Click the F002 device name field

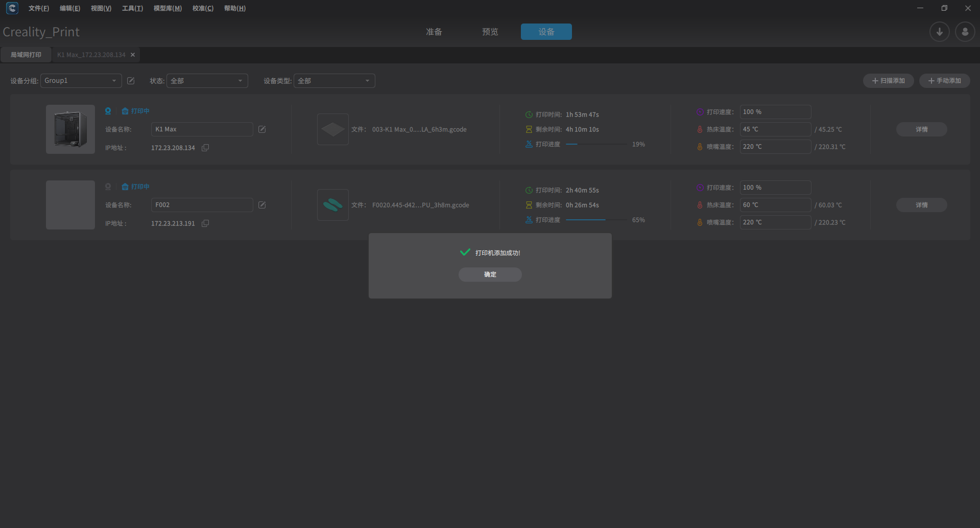click(202, 205)
